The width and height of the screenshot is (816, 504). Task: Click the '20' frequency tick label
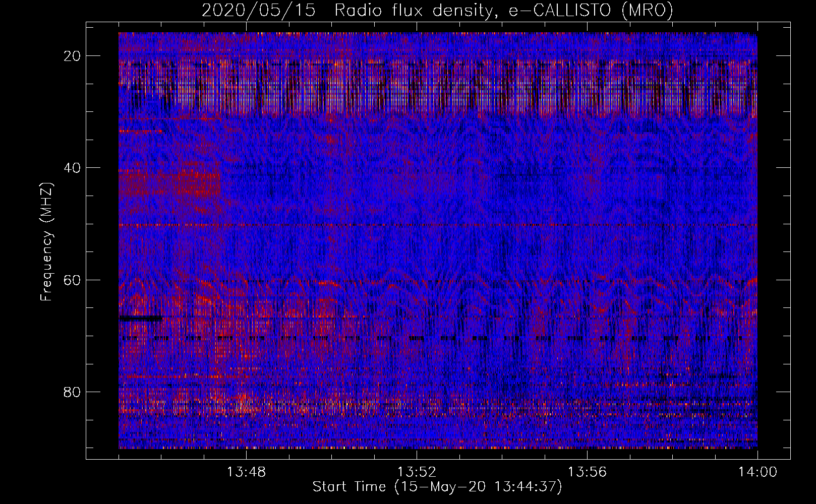coord(73,56)
